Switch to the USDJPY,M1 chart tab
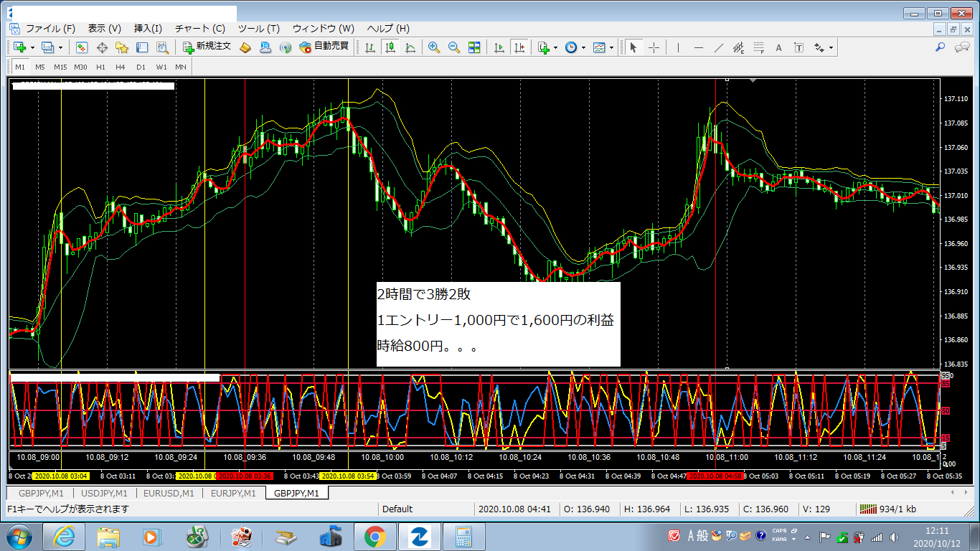The height and width of the screenshot is (551, 980). 103,493
